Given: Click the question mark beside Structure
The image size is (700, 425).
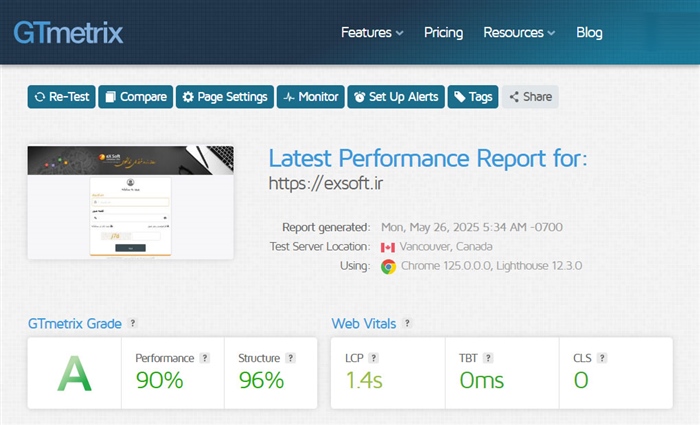Looking at the screenshot, I should point(291,358).
